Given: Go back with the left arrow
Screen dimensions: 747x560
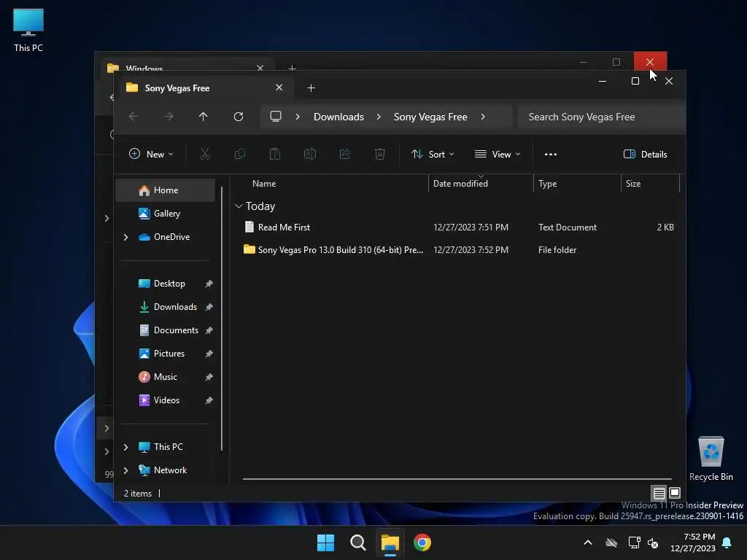Looking at the screenshot, I should click(133, 117).
